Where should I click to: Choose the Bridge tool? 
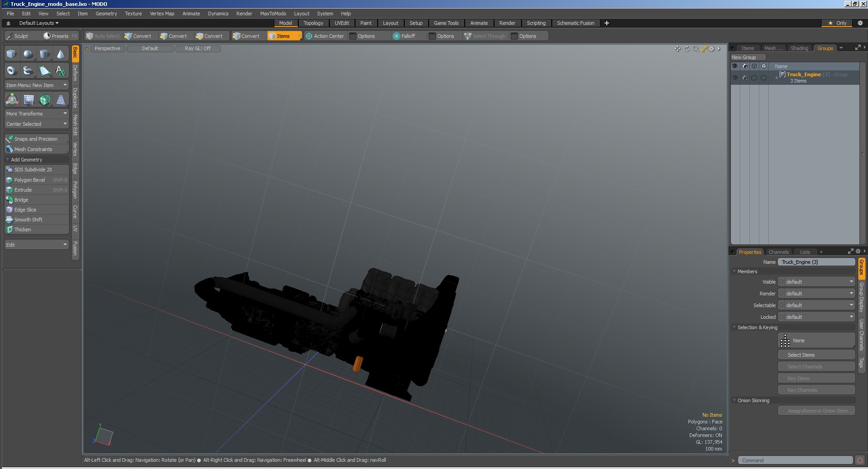pyautogui.click(x=37, y=200)
